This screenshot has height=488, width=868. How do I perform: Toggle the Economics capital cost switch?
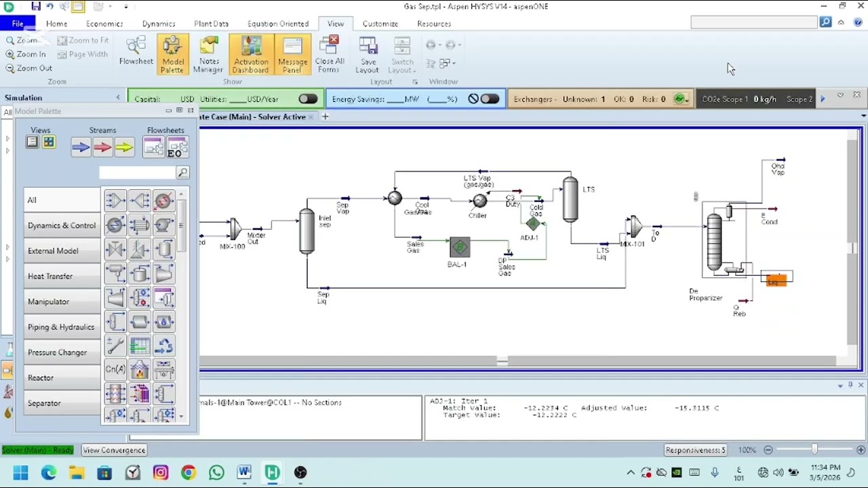point(308,99)
